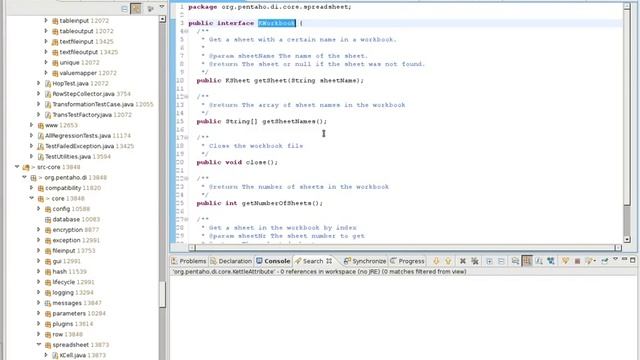Open the Search view menu triangle
This screenshot has height=360, width=640.
click(616, 260)
